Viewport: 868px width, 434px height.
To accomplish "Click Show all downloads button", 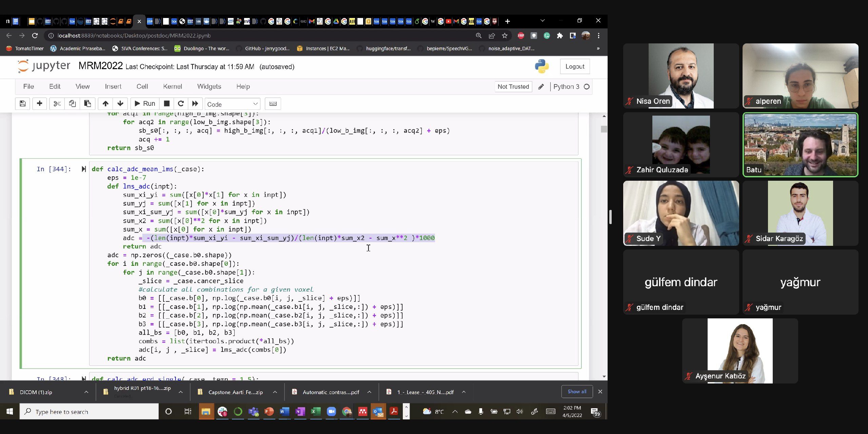I will [x=577, y=392].
